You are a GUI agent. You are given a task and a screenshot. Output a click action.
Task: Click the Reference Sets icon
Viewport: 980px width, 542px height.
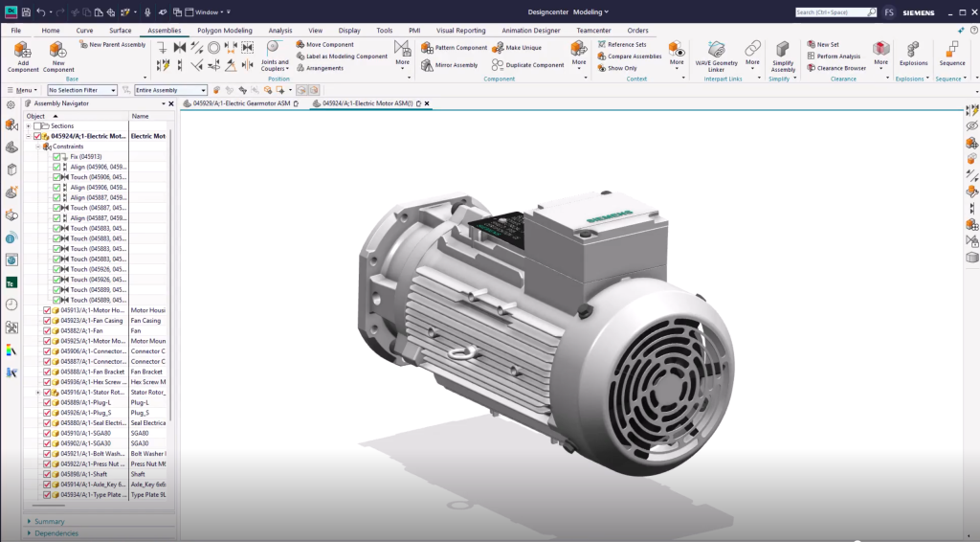601,44
